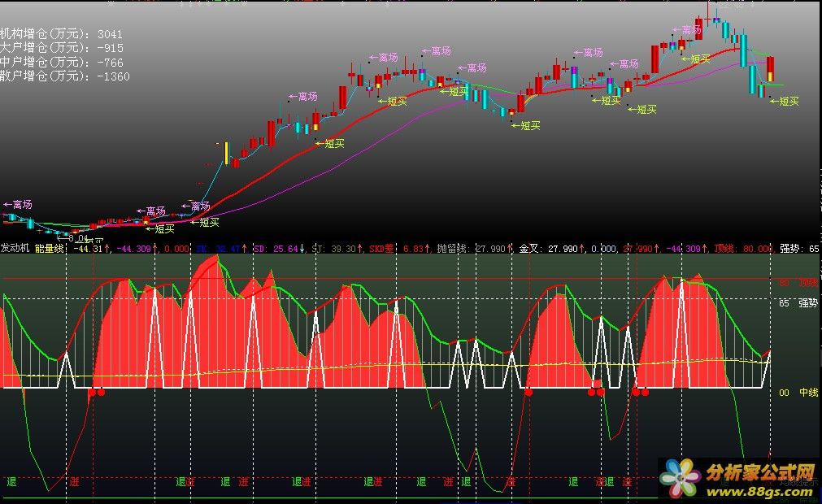Select the 65 强势 axis label

[x=798, y=303]
